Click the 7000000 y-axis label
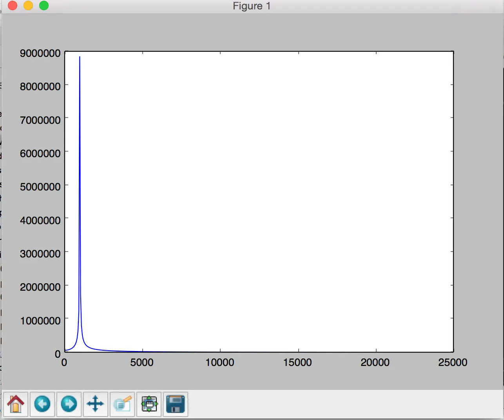This screenshot has height=420, width=504. click(x=40, y=120)
